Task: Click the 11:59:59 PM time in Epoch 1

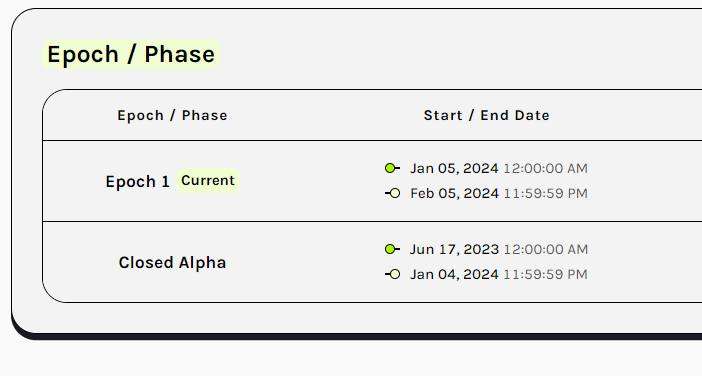Action: tap(545, 193)
